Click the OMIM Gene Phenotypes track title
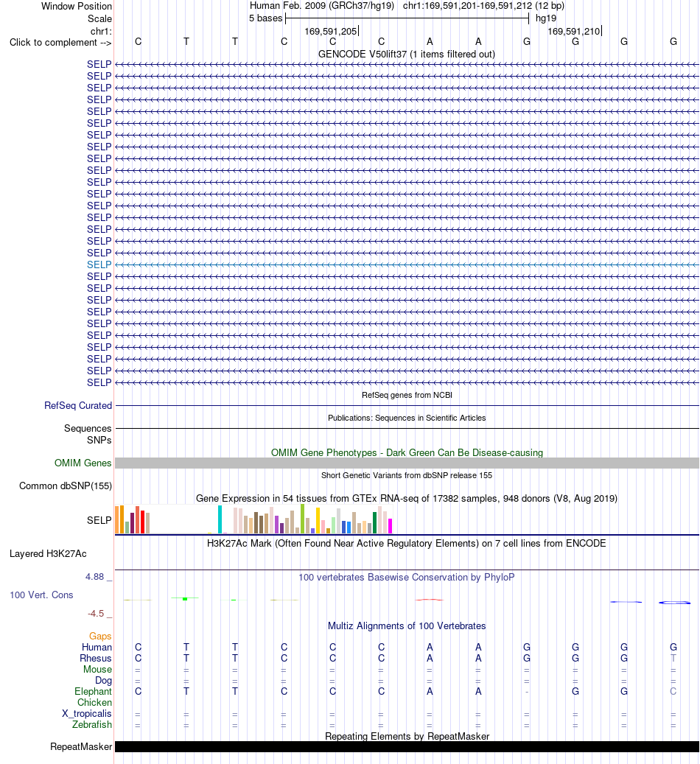The image size is (700, 764). click(x=407, y=452)
